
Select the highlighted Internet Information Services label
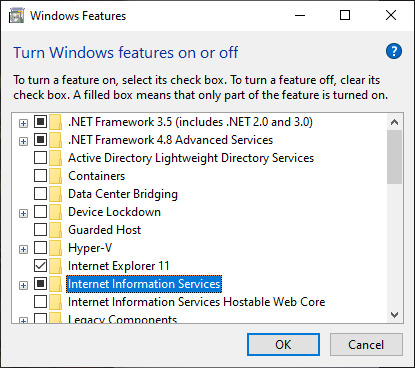pyautogui.click(x=144, y=284)
